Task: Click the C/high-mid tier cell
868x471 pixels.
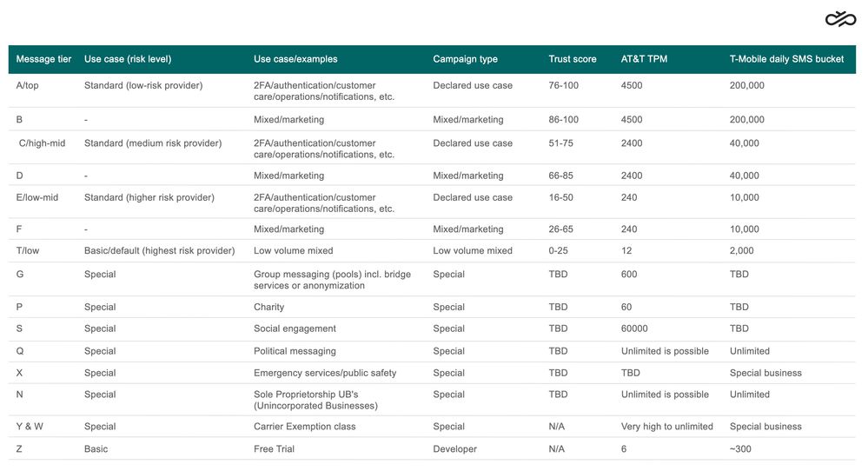Action: pos(42,143)
